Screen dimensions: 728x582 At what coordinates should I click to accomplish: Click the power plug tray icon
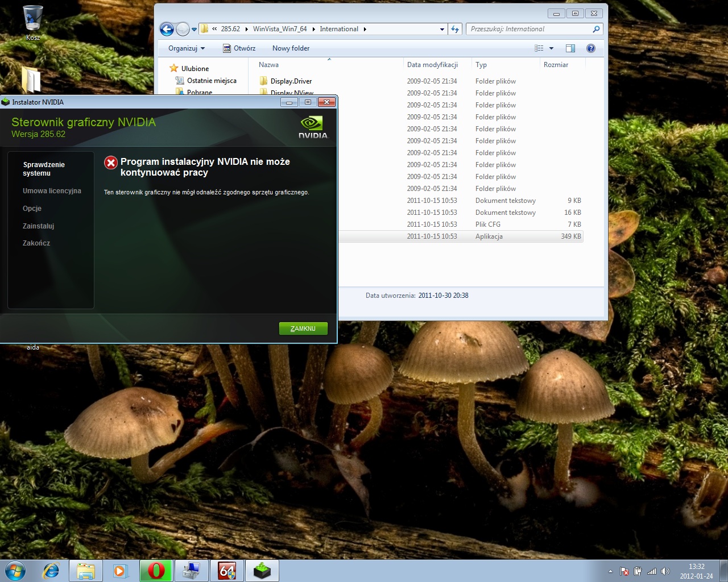638,571
